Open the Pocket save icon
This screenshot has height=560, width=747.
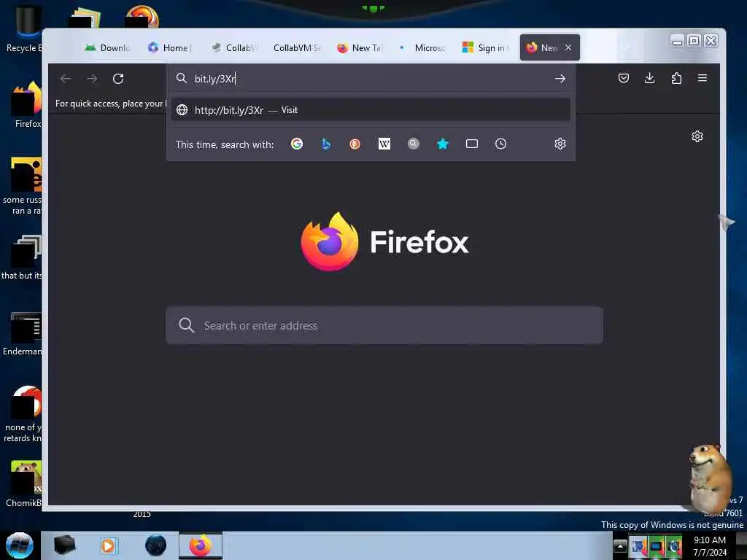point(623,78)
